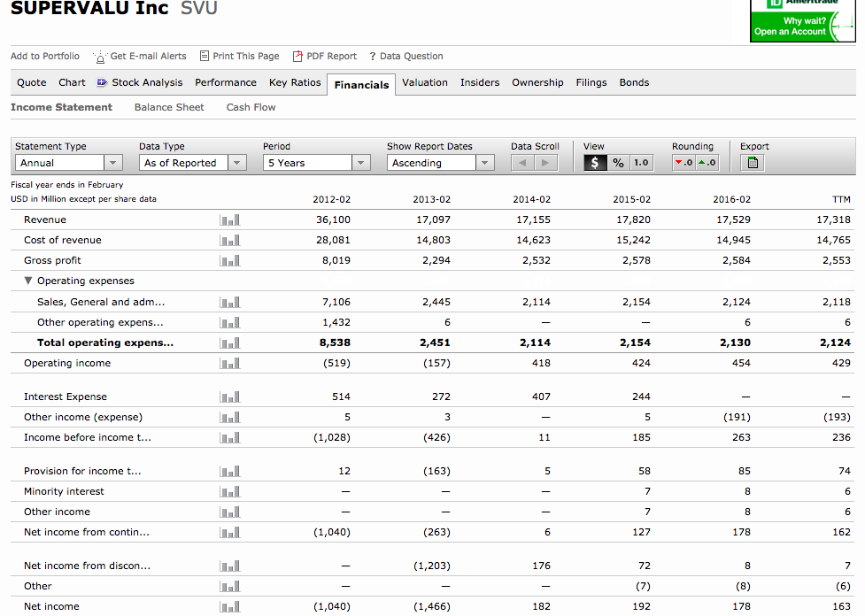Open chart icon for Other income row

(229, 512)
